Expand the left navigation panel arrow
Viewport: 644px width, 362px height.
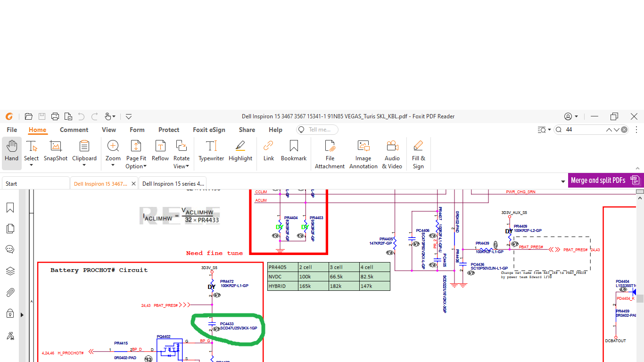(22, 315)
